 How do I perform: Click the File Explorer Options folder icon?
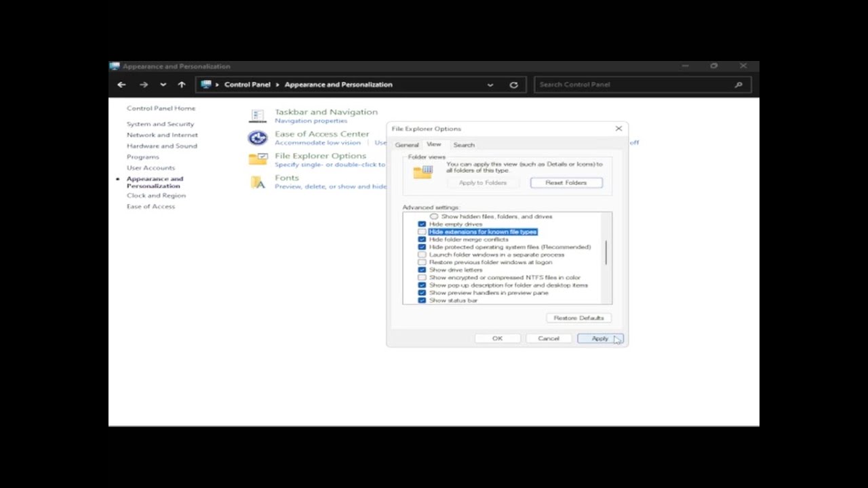(x=258, y=159)
